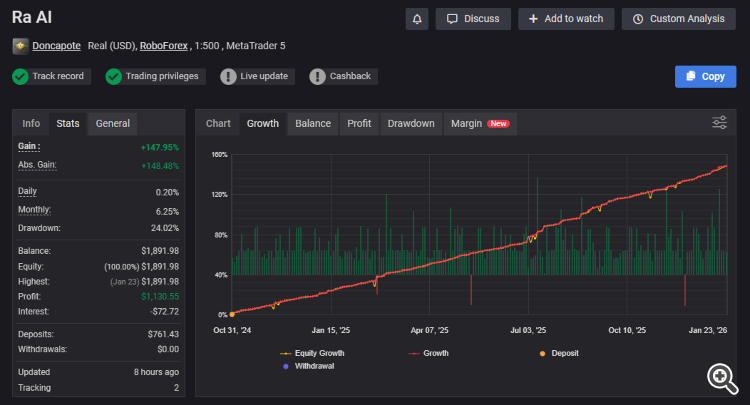Open the Doncapote profile link

coord(56,46)
